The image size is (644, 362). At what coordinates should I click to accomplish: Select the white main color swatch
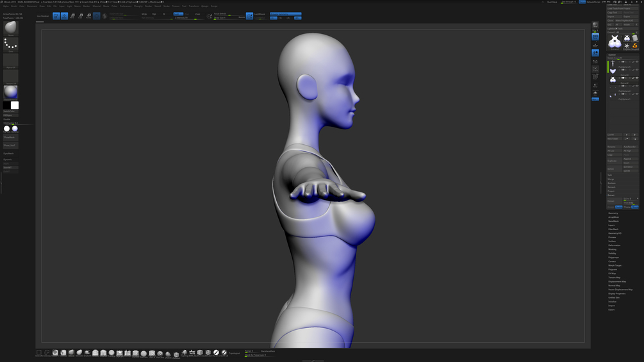pyautogui.click(x=15, y=106)
